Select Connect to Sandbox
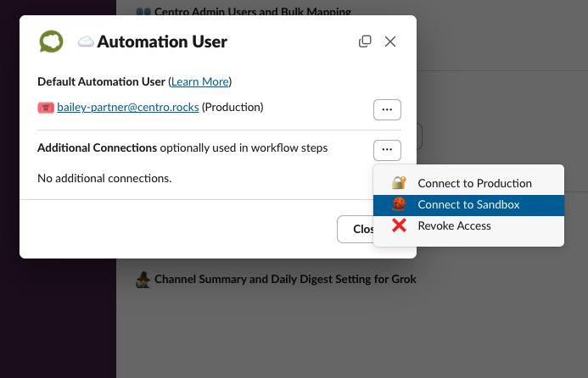 pyautogui.click(x=468, y=205)
